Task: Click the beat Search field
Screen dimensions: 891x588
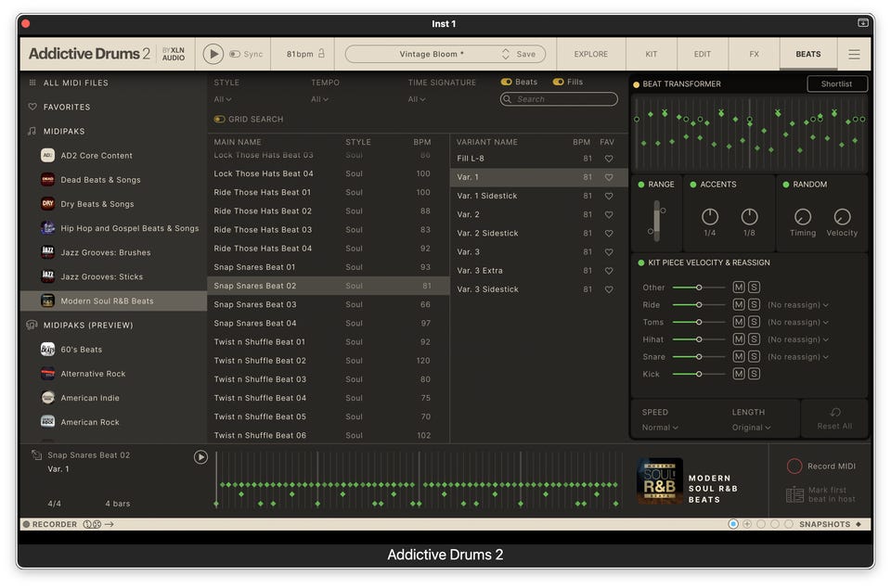Action: [x=559, y=99]
